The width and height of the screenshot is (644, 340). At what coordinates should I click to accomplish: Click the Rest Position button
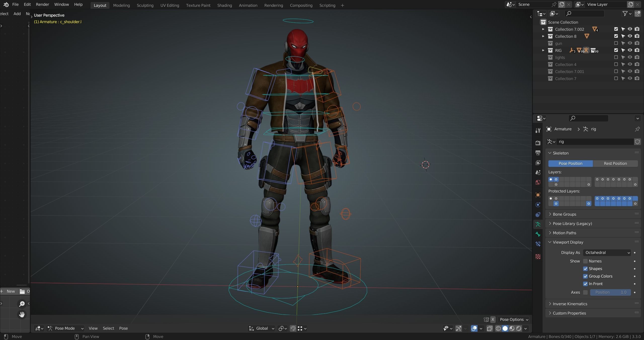[x=615, y=164]
